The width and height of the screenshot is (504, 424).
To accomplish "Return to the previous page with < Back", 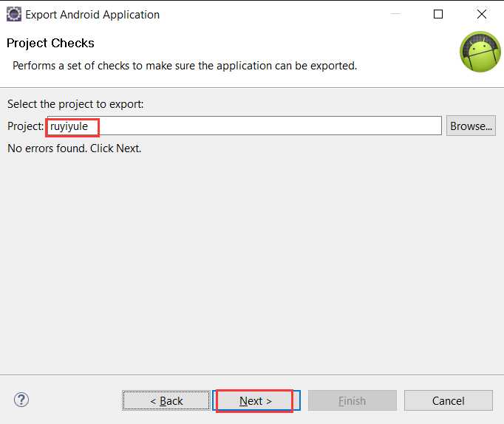I will 166,400.
